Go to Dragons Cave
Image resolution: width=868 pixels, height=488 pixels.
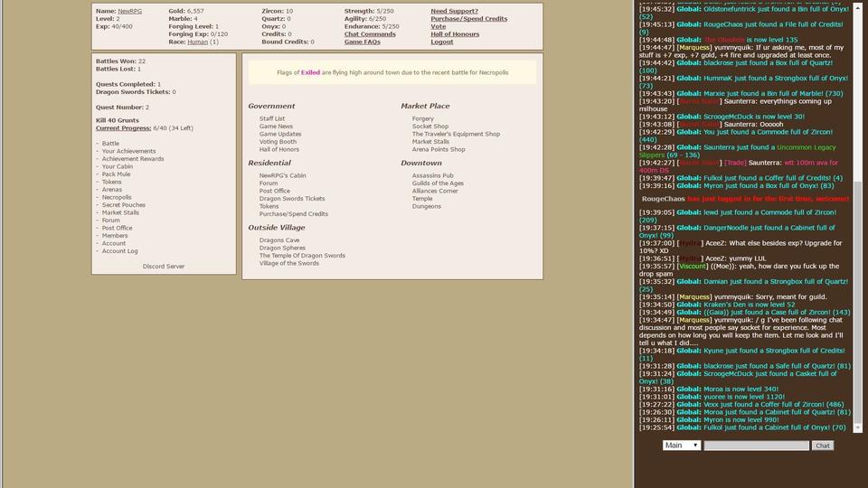278,240
